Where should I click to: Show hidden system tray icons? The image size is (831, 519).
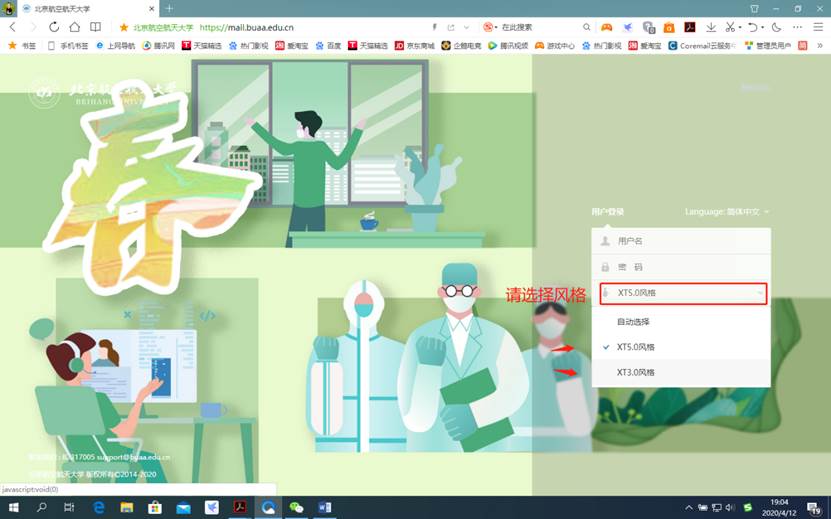[x=690, y=507]
